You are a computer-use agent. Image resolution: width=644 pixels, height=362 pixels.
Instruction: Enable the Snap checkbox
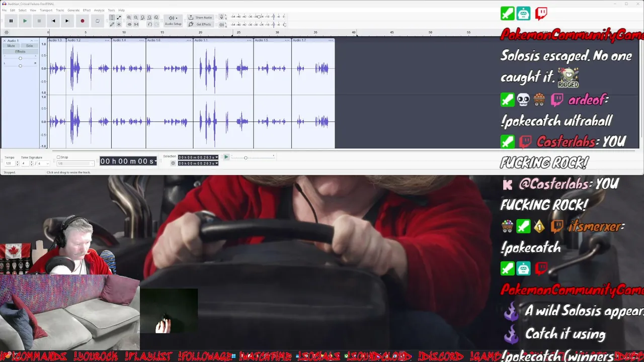(58, 157)
